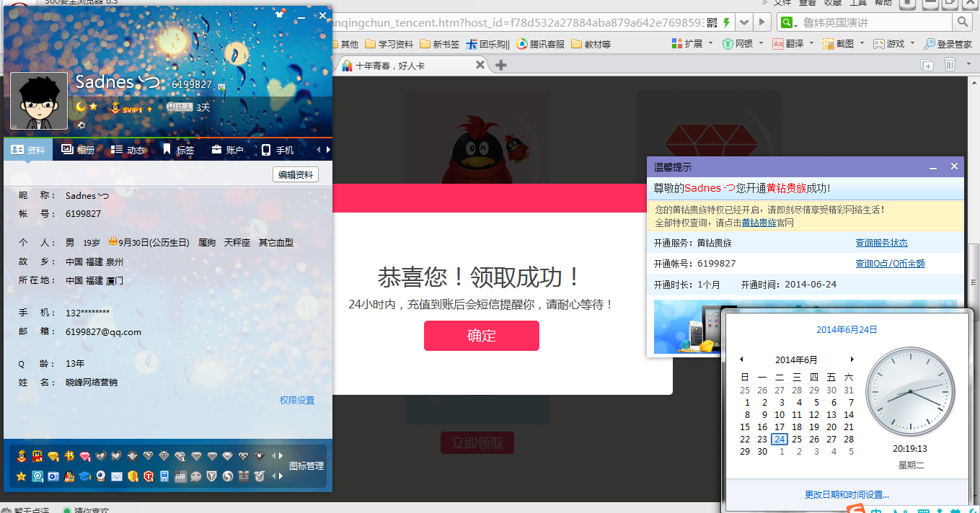Click the pencil edit icon beside 6199827
The height and width of the screenshot is (513, 980).
[221, 87]
